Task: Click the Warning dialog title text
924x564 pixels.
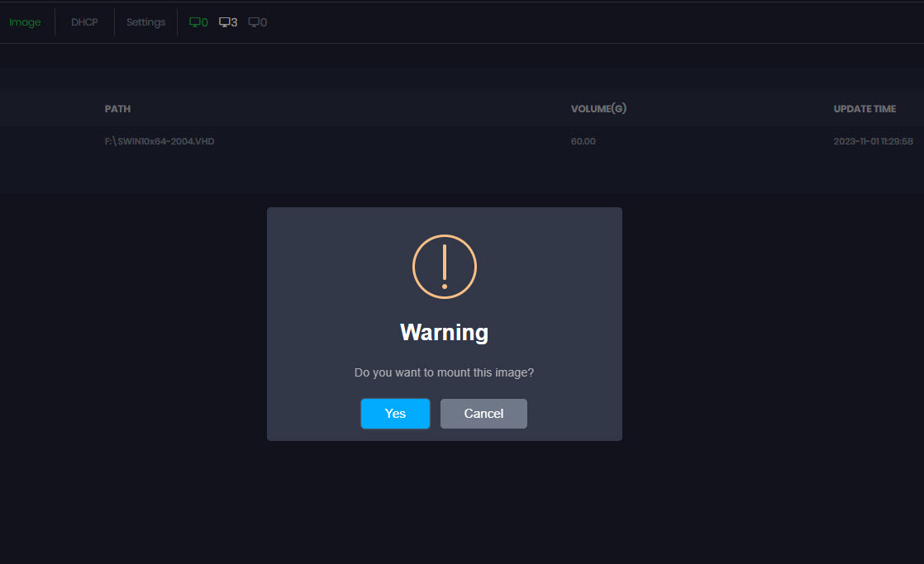Action: 444,332
